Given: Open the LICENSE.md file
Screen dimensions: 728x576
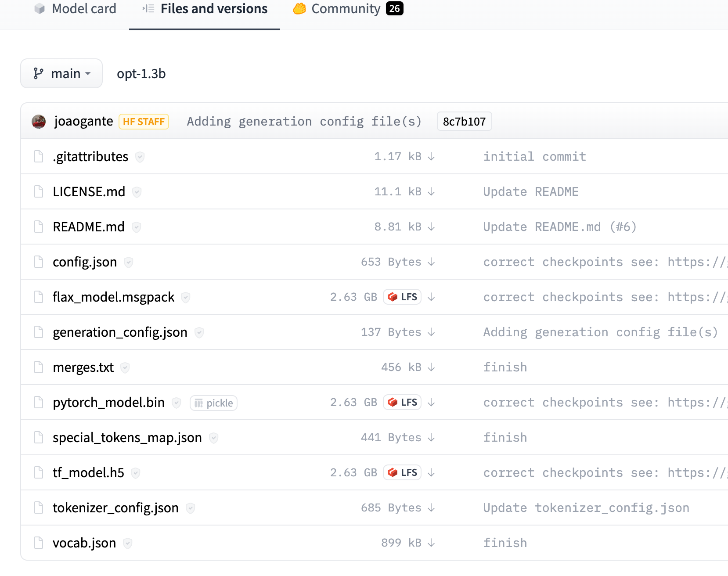Looking at the screenshot, I should point(89,191).
